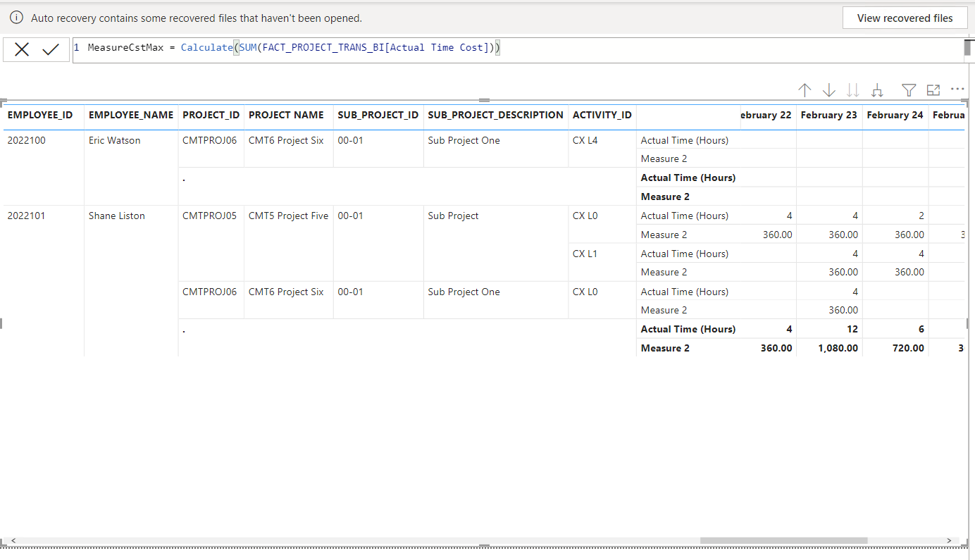Click the bold total hours value 12
Viewport: 975px width, 560px height.
pyautogui.click(x=852, y=329)
